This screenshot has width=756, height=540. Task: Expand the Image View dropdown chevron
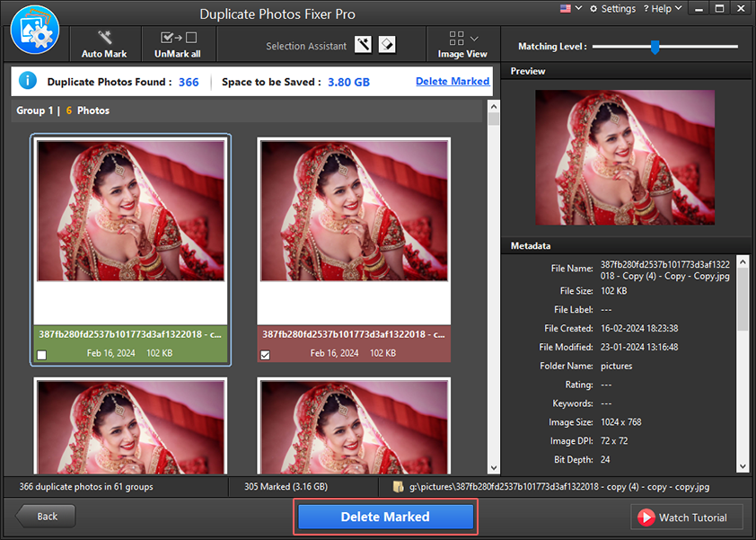click(474, 39)
